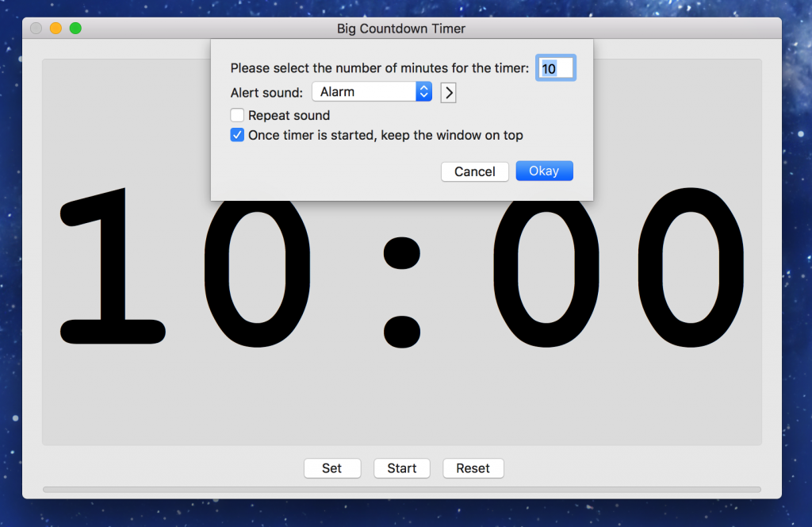Viewport: 812px width, 527px height.
Task: Open the Set timer dialog
Action: pos(332,467)
